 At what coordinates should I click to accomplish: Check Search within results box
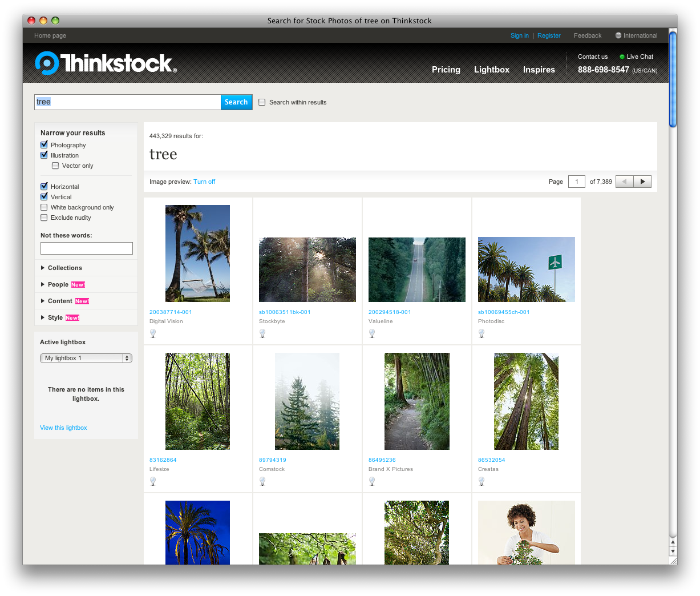click(262, 102)
